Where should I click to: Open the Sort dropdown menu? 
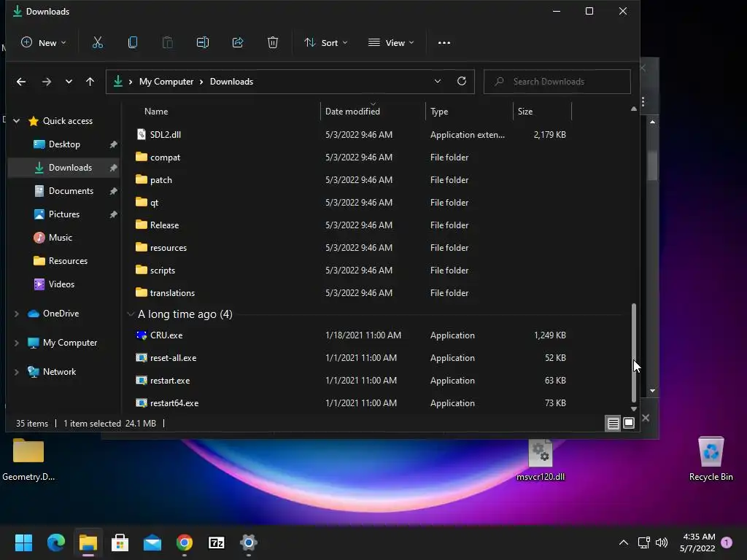(326, 43)
